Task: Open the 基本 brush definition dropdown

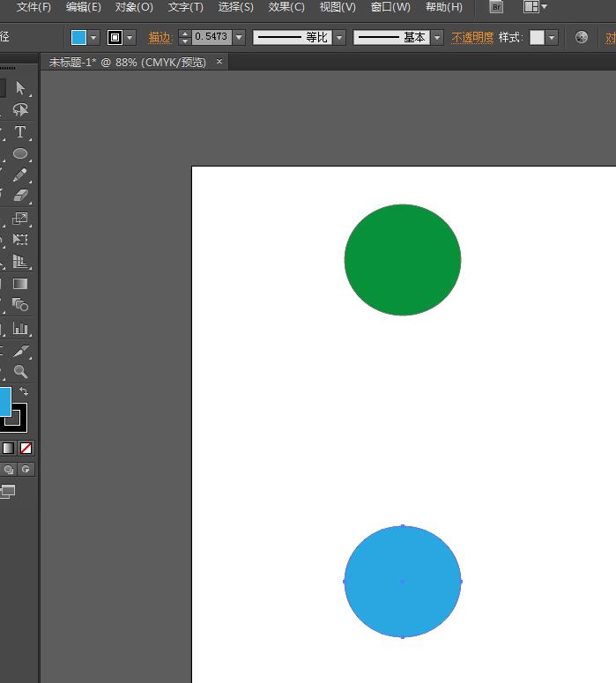Action: click(437, 38)
